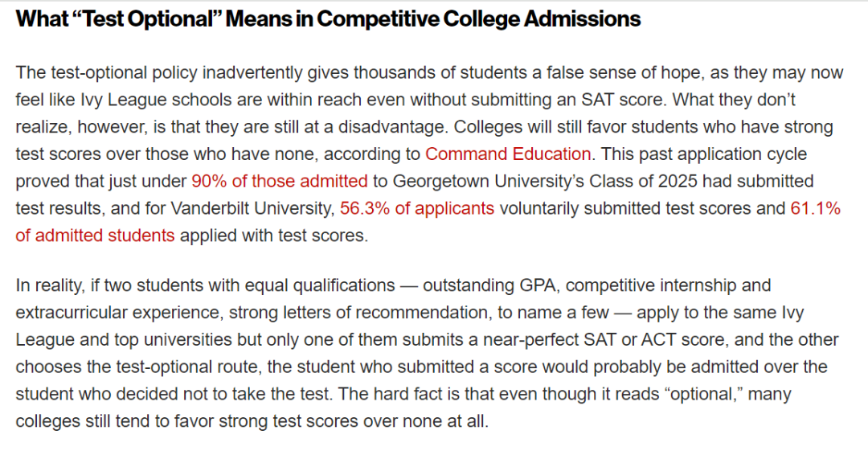This screenshot has width=868, height=455.
Task: Click the "of admitted students" red link text
Action: [95, 236]
